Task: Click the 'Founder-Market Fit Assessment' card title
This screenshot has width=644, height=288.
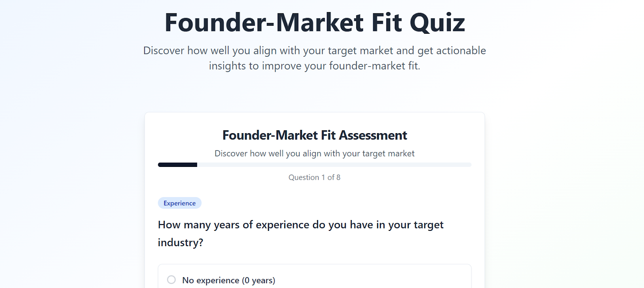Action: tap(314, 135)
